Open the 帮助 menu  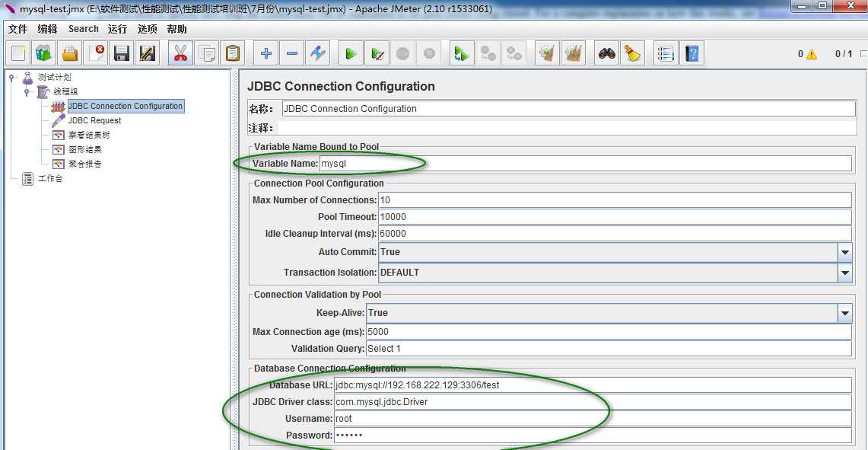click(176, 30)
